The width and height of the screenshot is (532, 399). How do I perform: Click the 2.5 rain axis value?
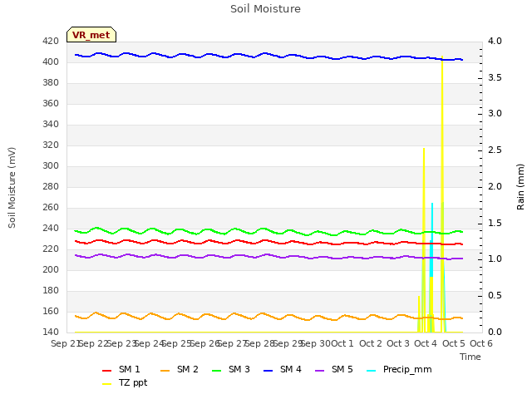495,150
